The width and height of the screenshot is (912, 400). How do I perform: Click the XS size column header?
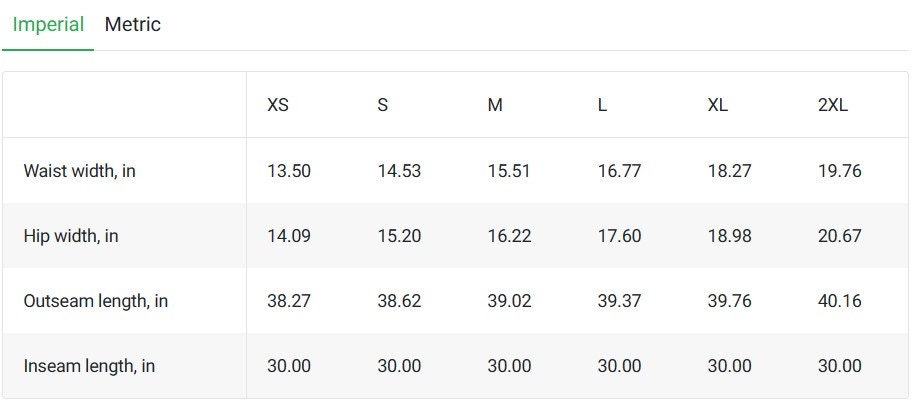tap(277, 105)
